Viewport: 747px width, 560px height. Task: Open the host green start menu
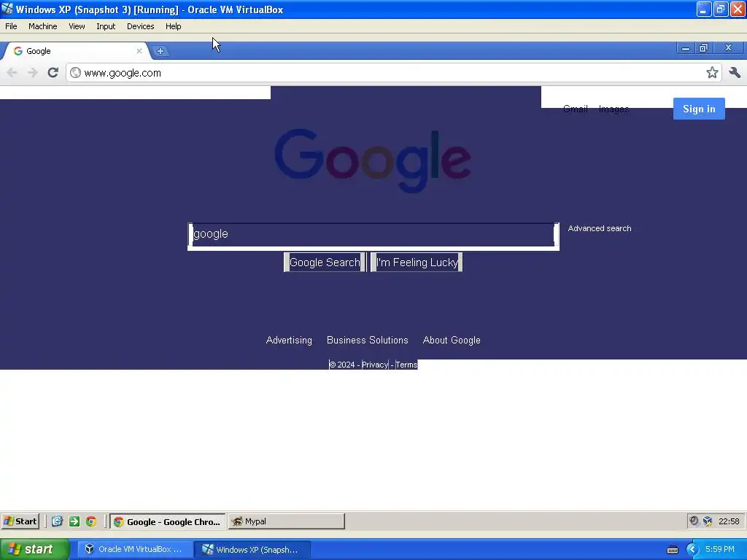click(x=35, y=550)
